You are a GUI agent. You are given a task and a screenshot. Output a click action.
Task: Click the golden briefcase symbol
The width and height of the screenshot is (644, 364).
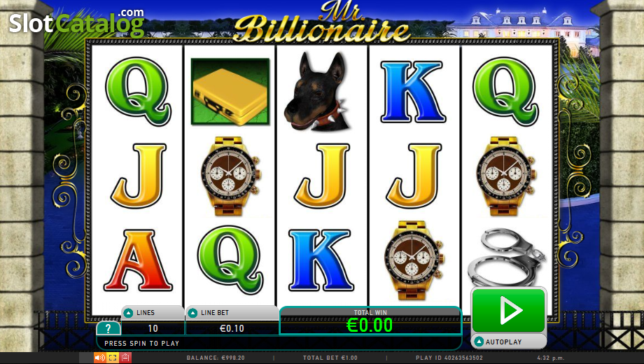230,92
